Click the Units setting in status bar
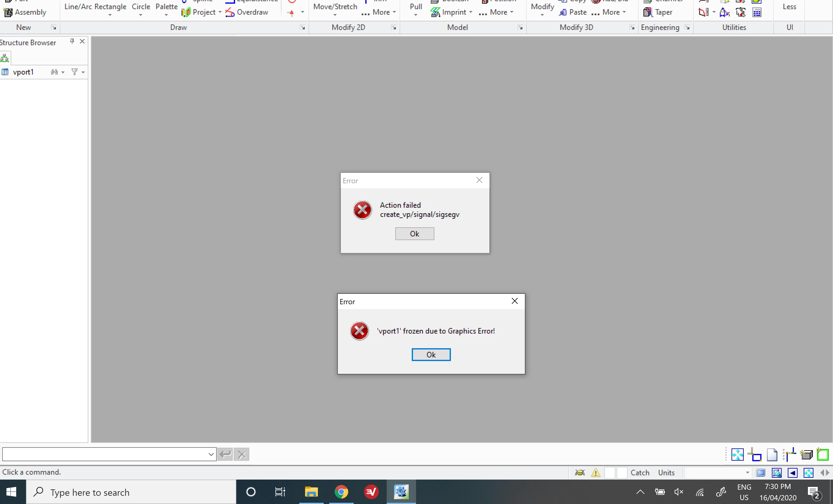The width and height of the screenshot is (833, 504). pos(666,473)
